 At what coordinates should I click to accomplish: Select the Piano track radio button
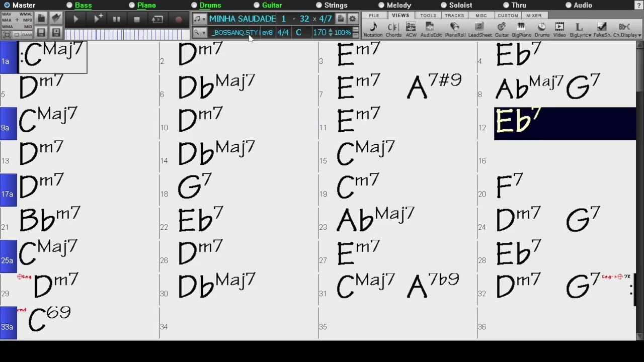132,5
